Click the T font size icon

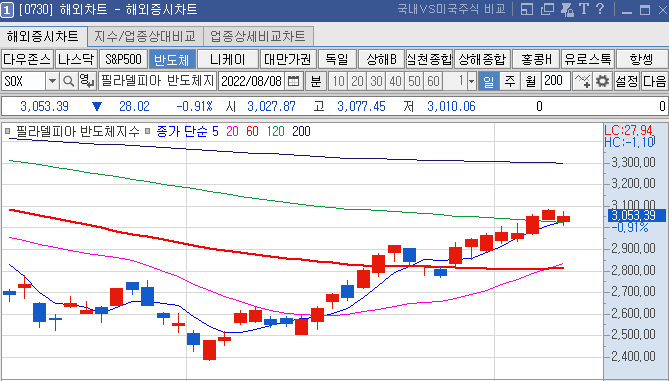(584, 9)
